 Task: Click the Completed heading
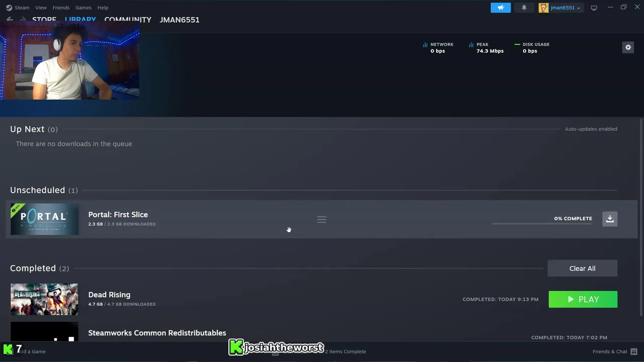point(33,268)
